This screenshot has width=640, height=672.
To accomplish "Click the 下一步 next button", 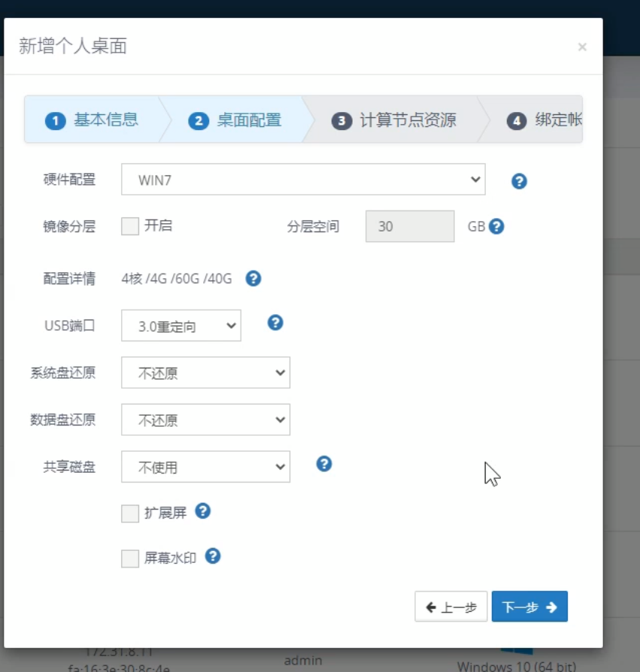I will [x=529, y=607].
